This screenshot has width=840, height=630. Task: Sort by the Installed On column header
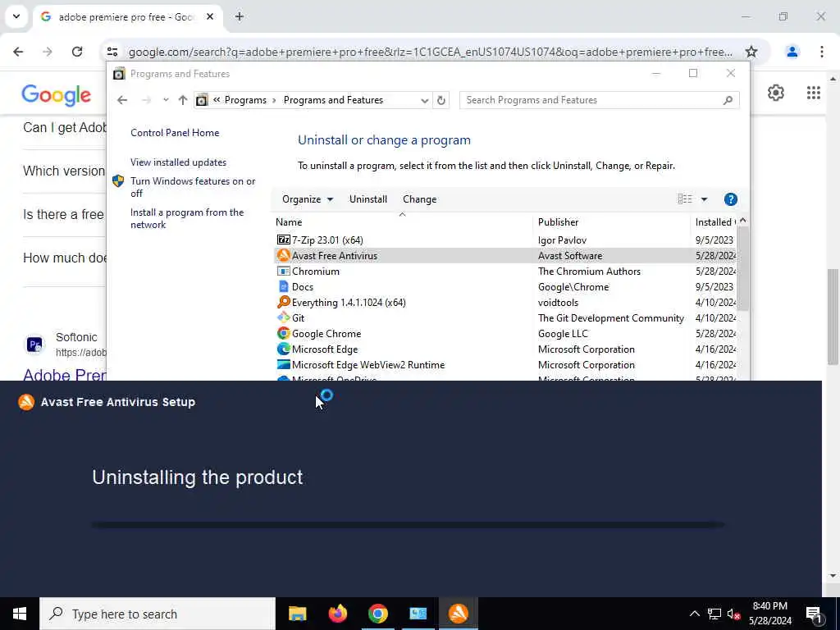click(714, 221)
